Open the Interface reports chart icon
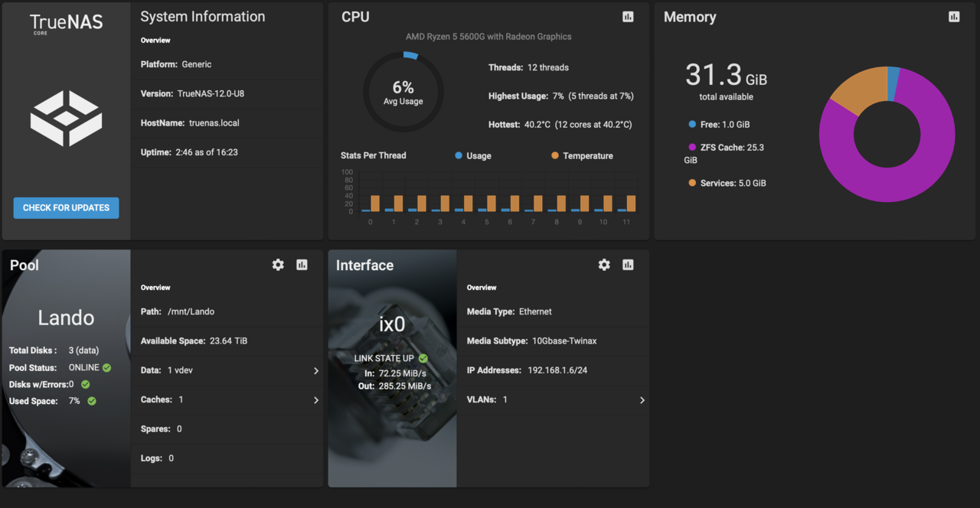 click(628, 265)
